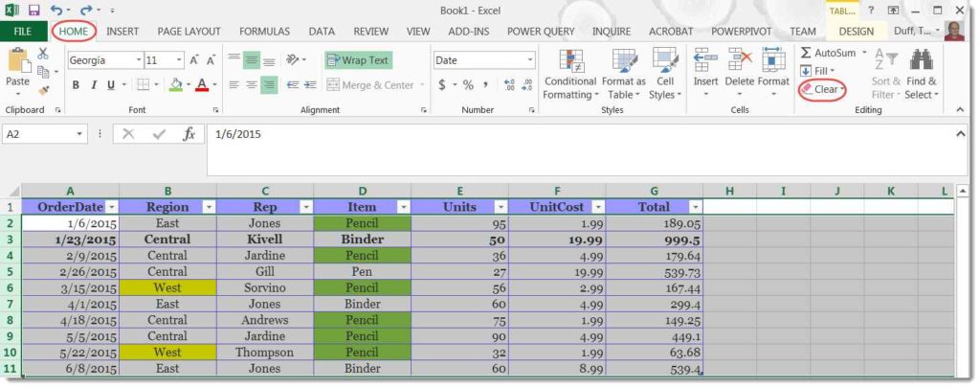The image size is (980, 388).
Task: Toggle Top Align vertical alignment
Action: click(x=234, y=60)
